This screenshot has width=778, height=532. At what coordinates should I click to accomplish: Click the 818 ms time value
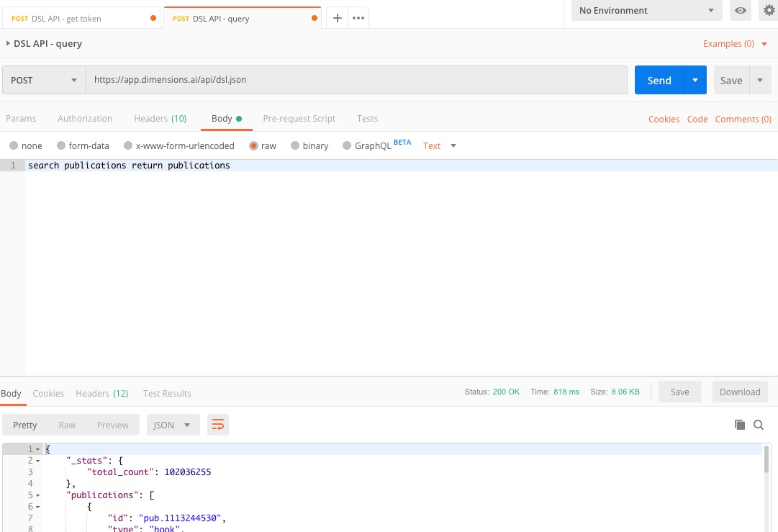tap(566, 392)
